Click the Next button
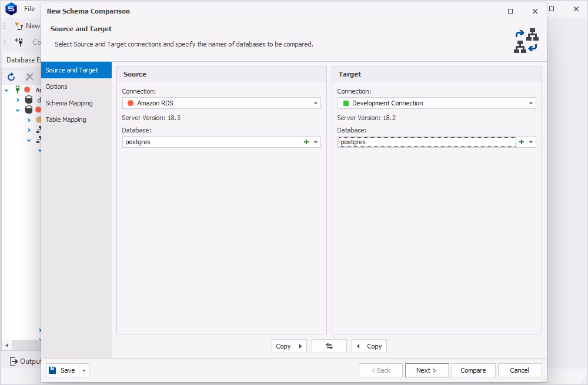The width and height of the screenshot is (588, 385). click(x=427, y=370)
